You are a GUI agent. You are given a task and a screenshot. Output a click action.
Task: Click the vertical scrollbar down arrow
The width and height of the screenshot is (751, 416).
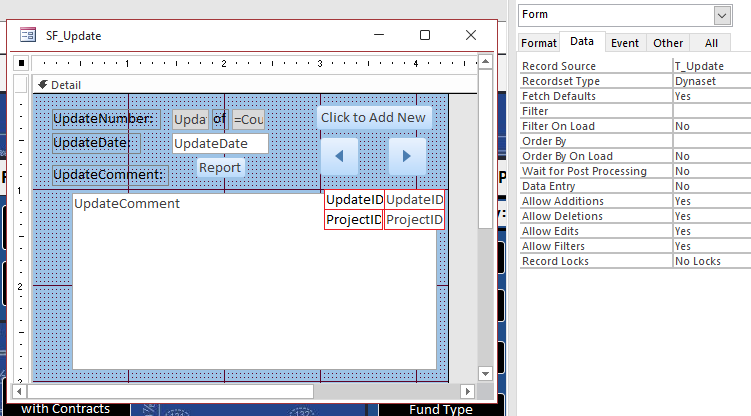tap(485, 374)
